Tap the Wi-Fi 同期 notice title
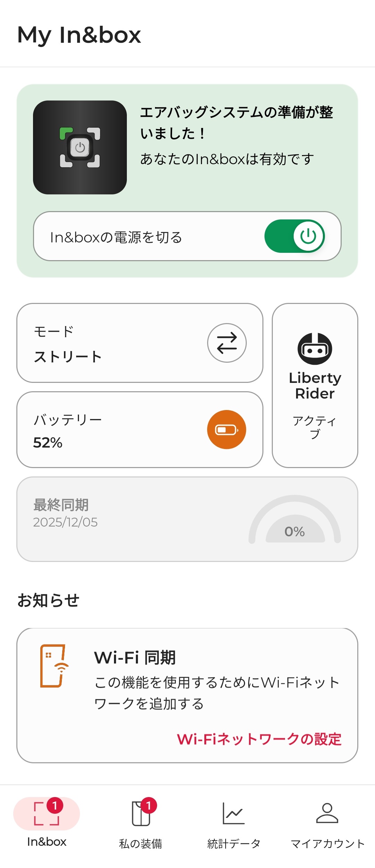This screenshot has width=375, height=868. (135, 658)
